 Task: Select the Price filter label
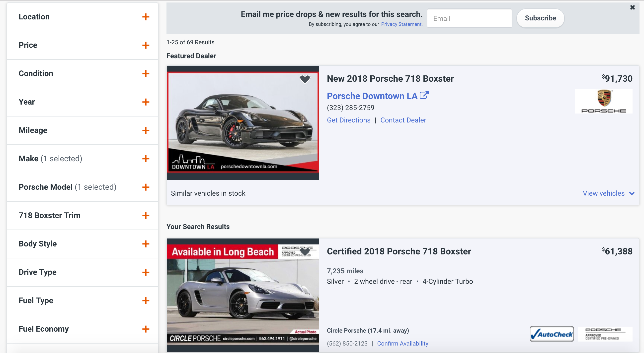point(28,45)
